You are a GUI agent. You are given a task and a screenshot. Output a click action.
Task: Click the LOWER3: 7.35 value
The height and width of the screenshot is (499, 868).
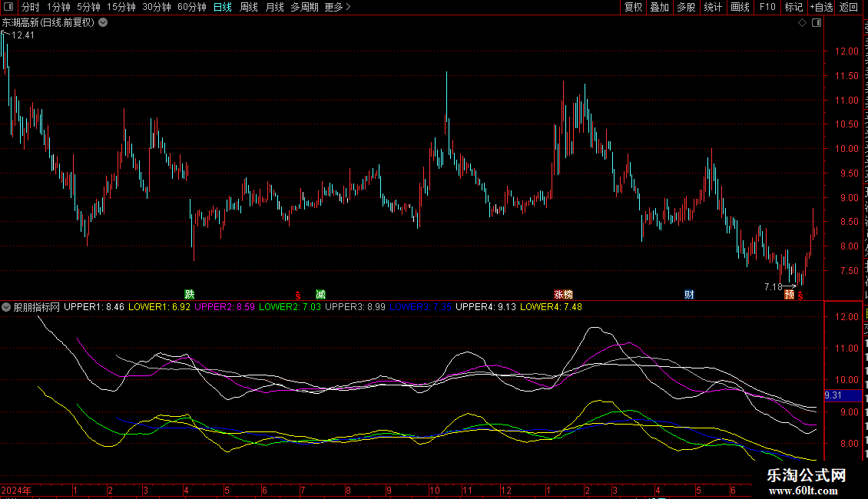click(421, 307)
